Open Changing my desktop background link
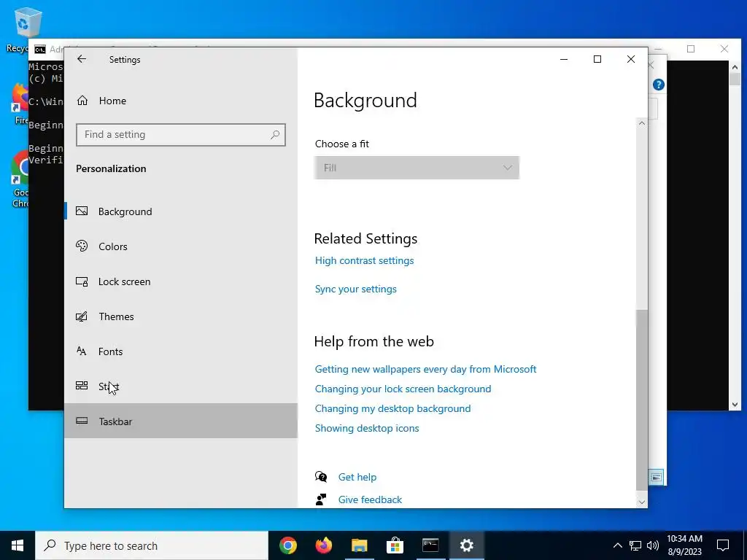 392,408
